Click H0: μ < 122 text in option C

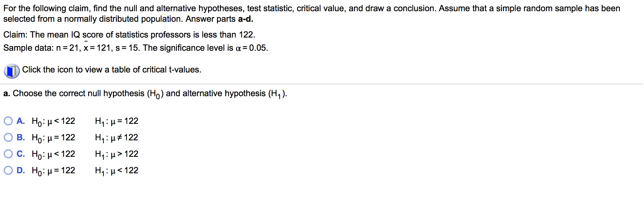pyautogui.click(x=54, y=154)
